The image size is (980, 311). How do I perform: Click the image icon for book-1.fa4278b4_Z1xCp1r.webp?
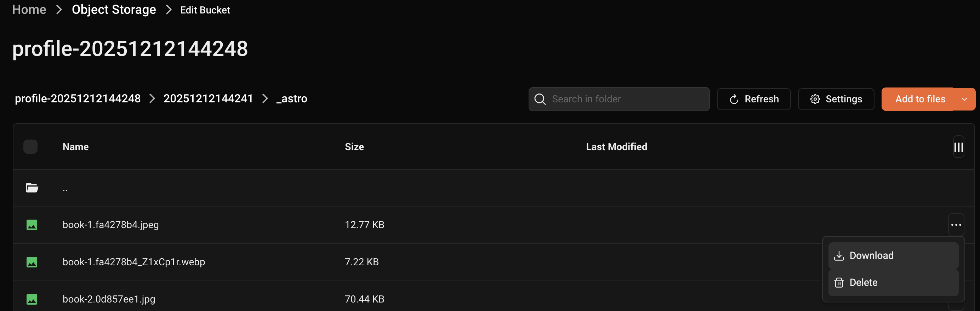pyautogui.click(x=32, y=262)
